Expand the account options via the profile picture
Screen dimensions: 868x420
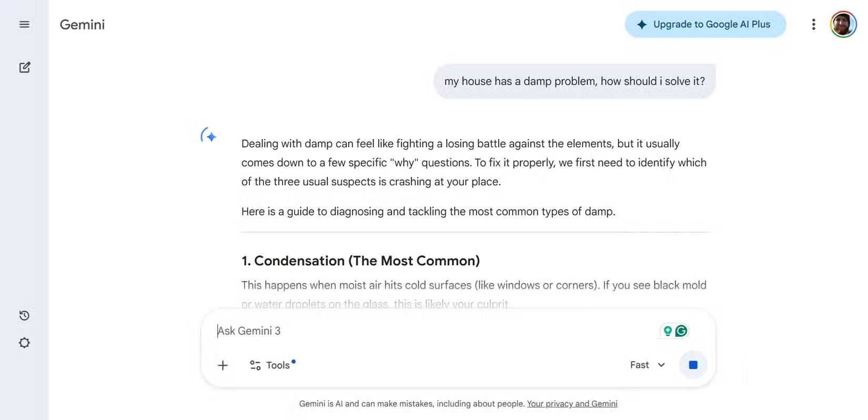tap(843, 24)
